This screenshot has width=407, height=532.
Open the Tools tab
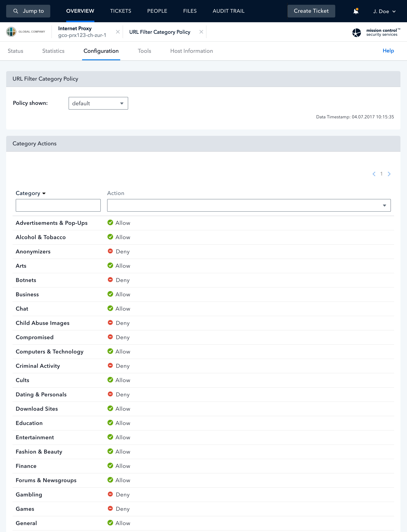coord(144,51)
